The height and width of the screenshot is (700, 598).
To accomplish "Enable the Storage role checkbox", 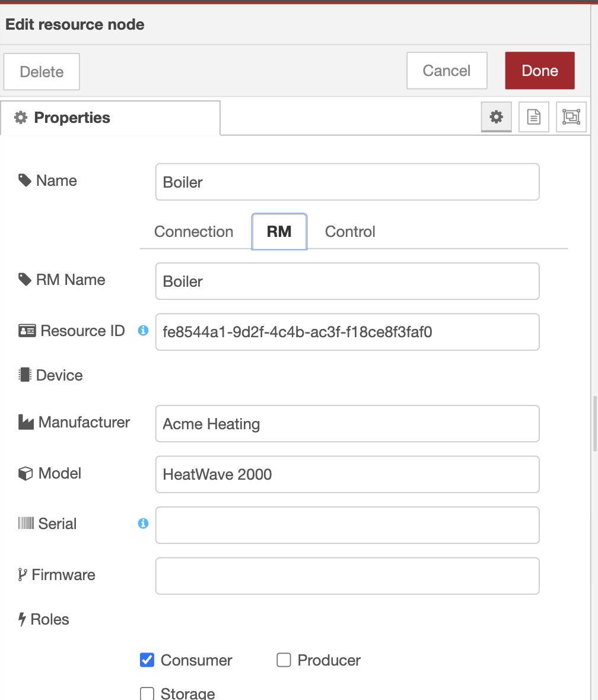I will [147, 693].
